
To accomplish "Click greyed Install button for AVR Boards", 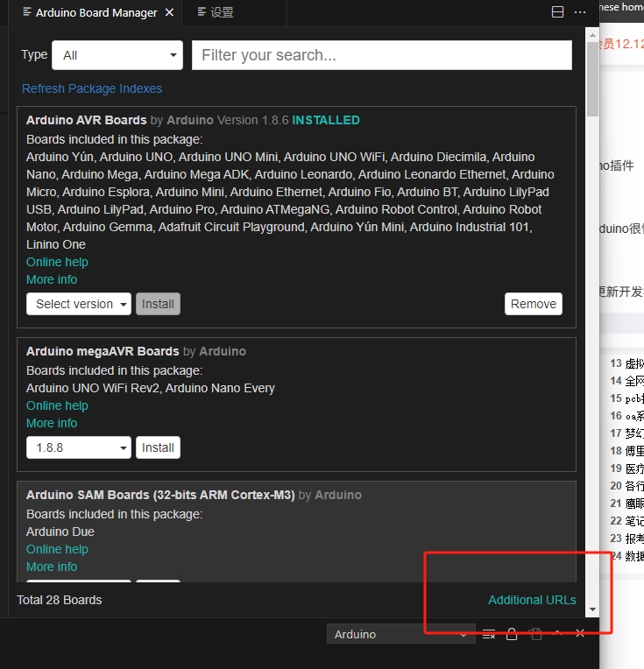I will pyautogui.click(x=158, y=304).
